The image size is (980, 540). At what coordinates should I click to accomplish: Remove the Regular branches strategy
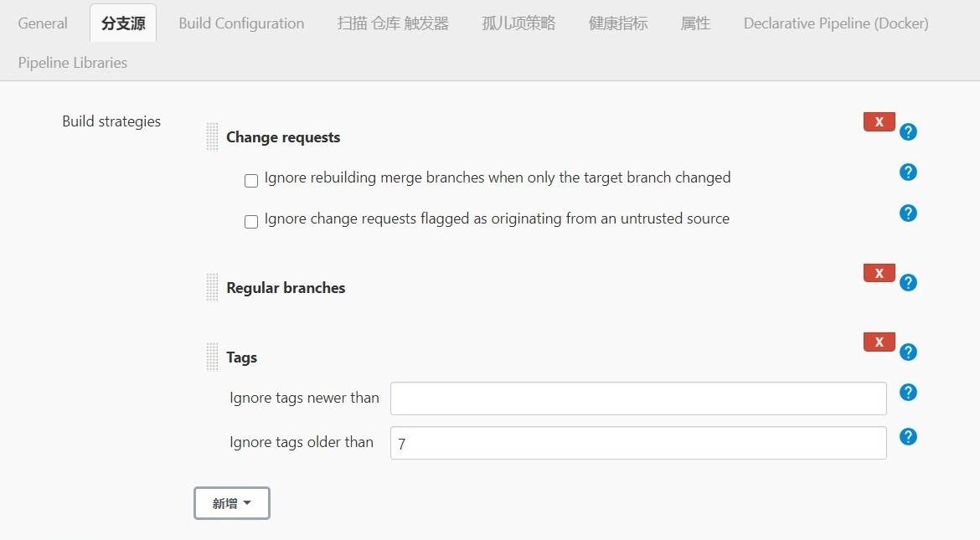click(x=879, y=273)
